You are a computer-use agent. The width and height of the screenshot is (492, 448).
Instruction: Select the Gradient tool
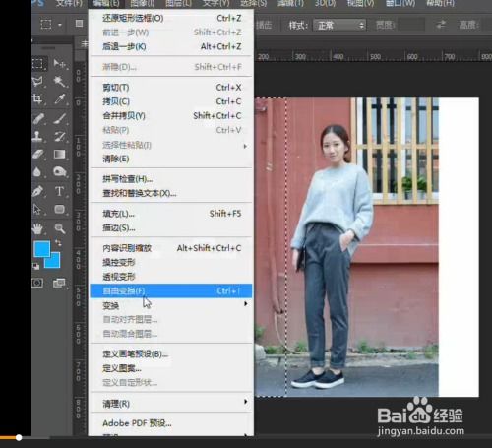point(59,154)
